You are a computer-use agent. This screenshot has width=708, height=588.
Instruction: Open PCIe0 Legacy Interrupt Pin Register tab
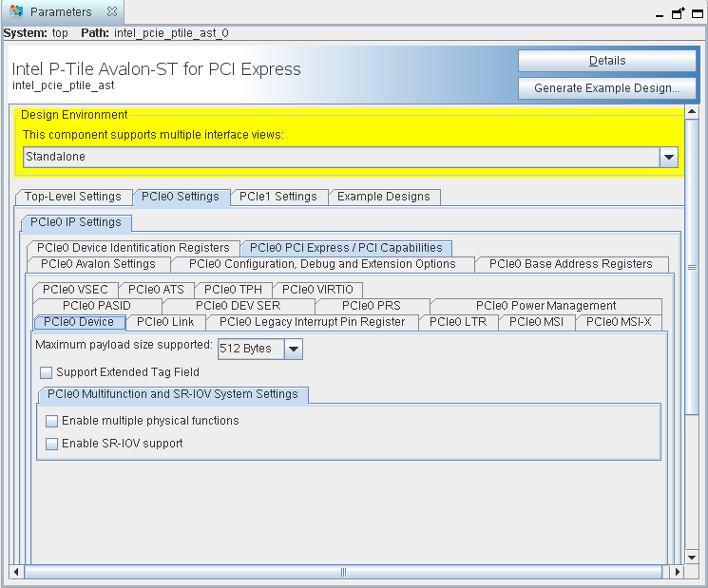click(312, 322)
